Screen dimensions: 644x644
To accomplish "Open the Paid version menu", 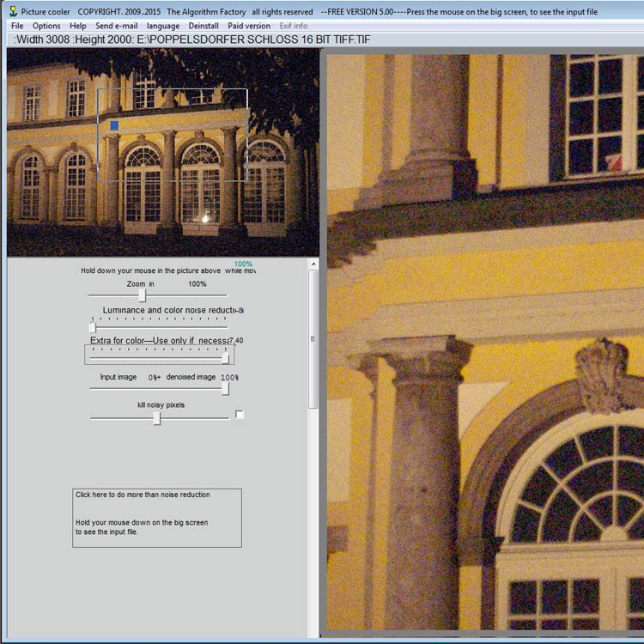I will 249,26.
